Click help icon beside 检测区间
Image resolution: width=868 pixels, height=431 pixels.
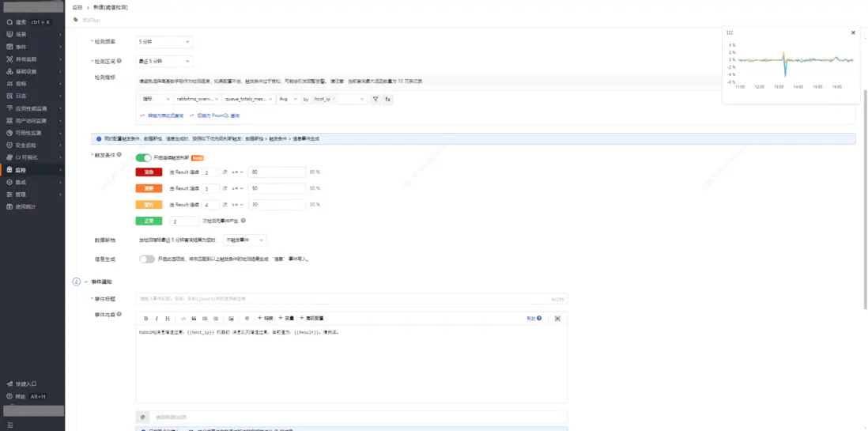pos(119,61)
